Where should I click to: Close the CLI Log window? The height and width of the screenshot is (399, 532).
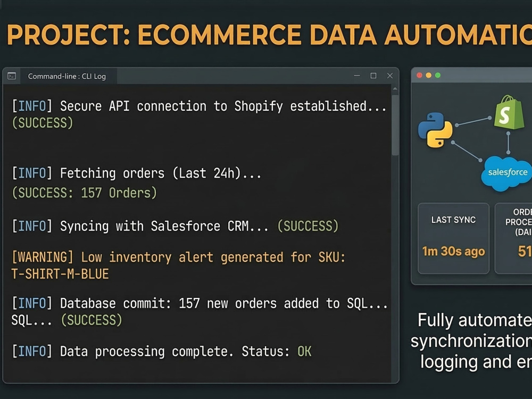click(390, 76)
